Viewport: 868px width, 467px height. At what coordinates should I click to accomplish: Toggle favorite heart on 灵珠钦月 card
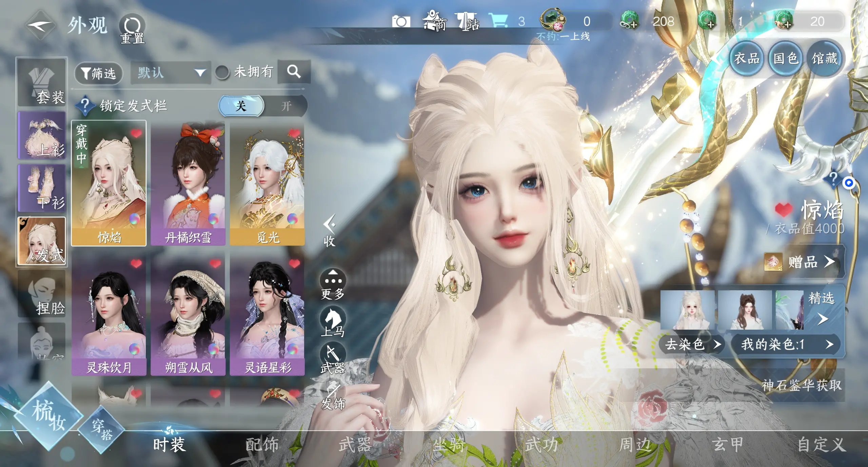click(x=136, y=263)
